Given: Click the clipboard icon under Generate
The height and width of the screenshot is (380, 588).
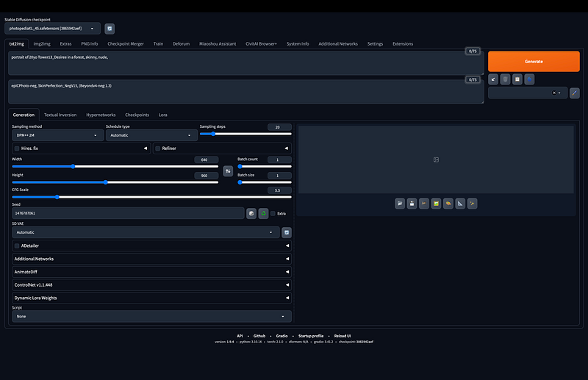Looking at the screenshot, I should tap(517, 79).
